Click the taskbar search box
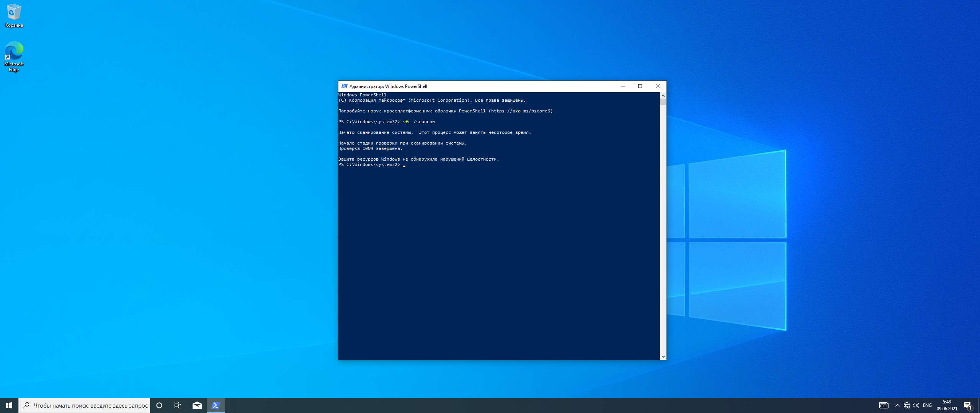Image resolution: width=980 pixels, height=413 pixels. 84,405
